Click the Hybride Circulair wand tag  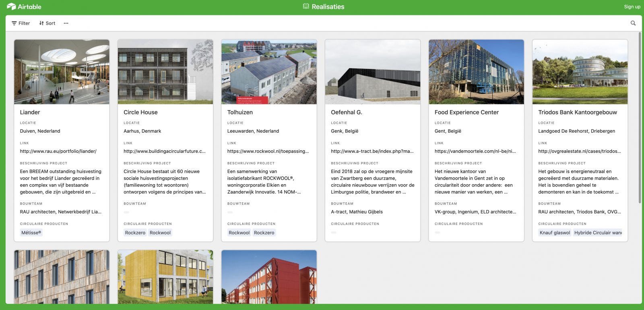coord(598,233)
